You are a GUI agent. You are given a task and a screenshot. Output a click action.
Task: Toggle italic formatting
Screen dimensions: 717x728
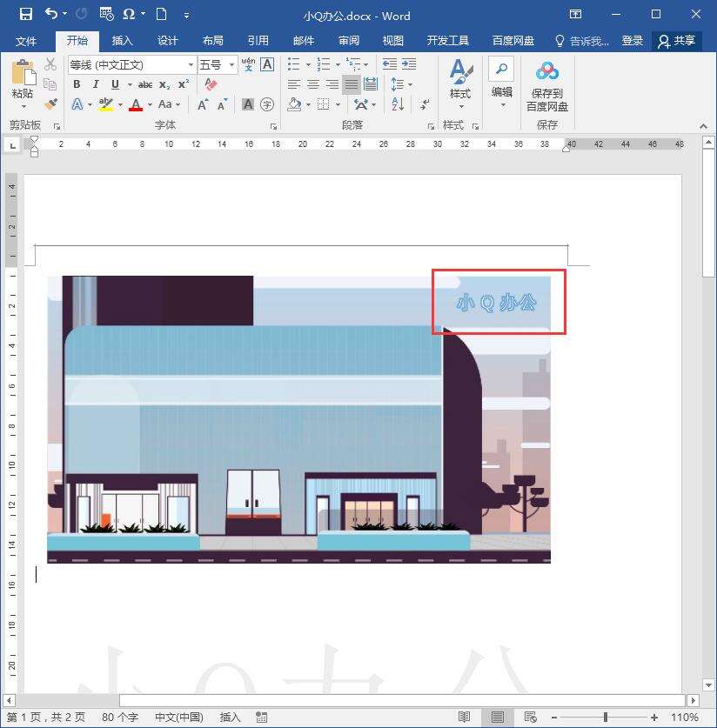96,84
